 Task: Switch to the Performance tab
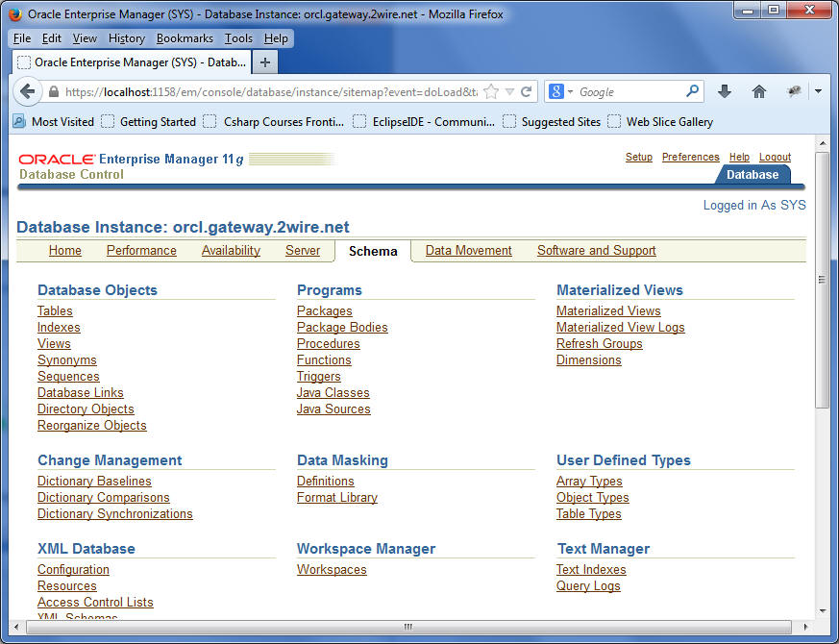[141, 251]
